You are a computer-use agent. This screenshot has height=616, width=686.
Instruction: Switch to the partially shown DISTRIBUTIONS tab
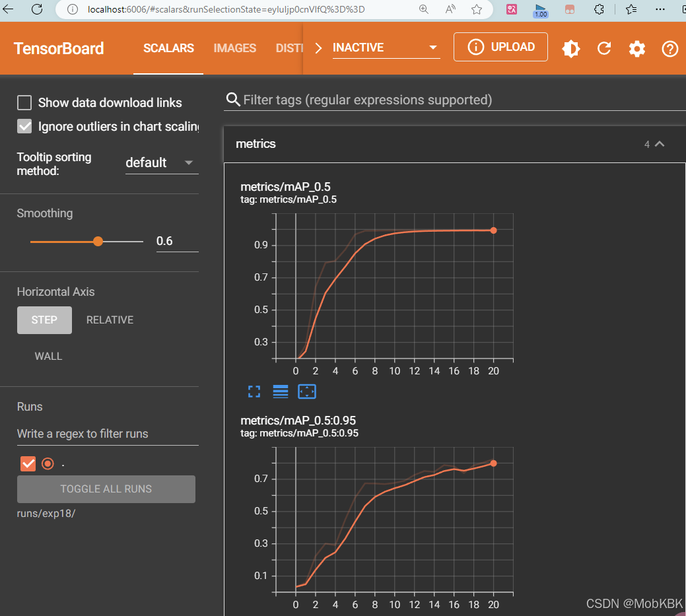pos(289,48)
